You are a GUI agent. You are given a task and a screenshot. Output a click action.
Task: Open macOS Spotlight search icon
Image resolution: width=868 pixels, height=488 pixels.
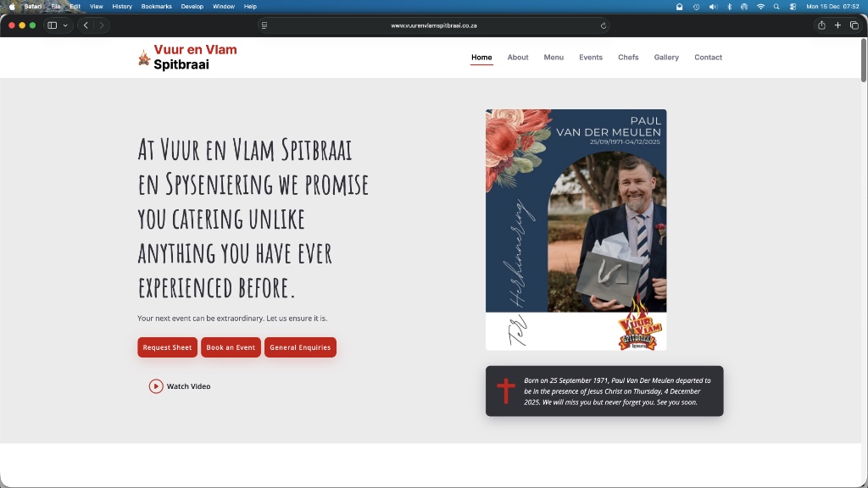pyautogui.click(x=776, y=6)
